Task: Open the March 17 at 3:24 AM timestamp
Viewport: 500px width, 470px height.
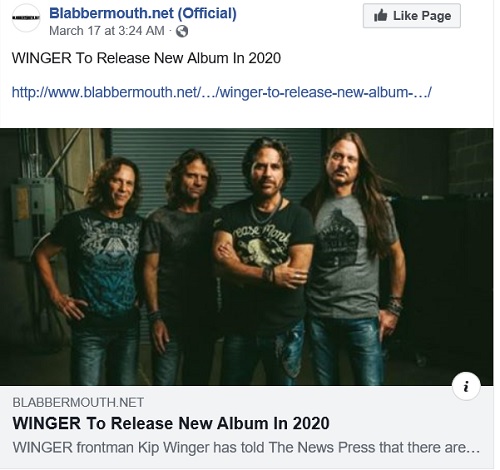Action: 107,31
